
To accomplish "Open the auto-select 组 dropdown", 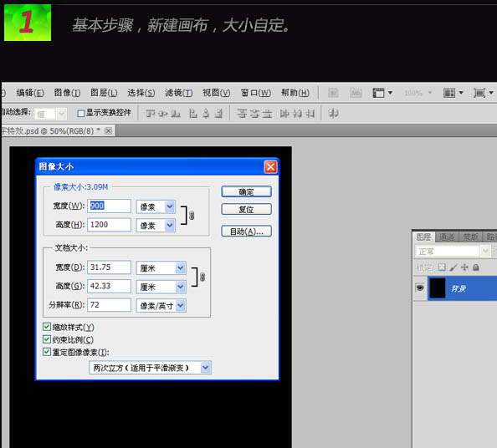I will (x=50, y=114).
